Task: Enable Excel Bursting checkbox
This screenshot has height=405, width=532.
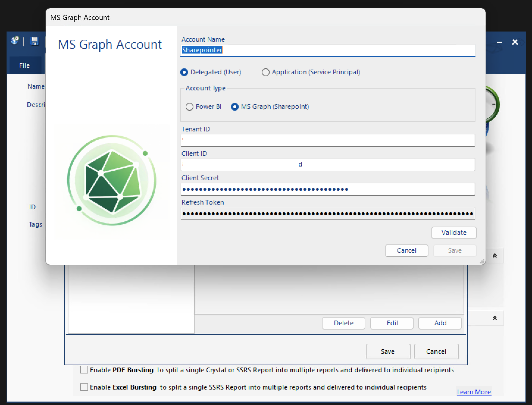Action: click(x=84, y=387)
